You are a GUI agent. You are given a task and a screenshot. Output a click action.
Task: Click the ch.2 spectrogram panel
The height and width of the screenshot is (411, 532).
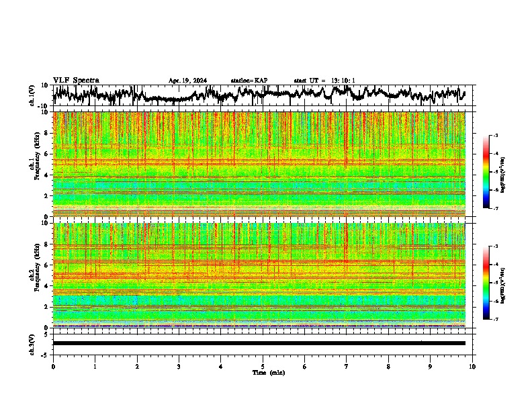pyautogui.click(x=259, y=275)
